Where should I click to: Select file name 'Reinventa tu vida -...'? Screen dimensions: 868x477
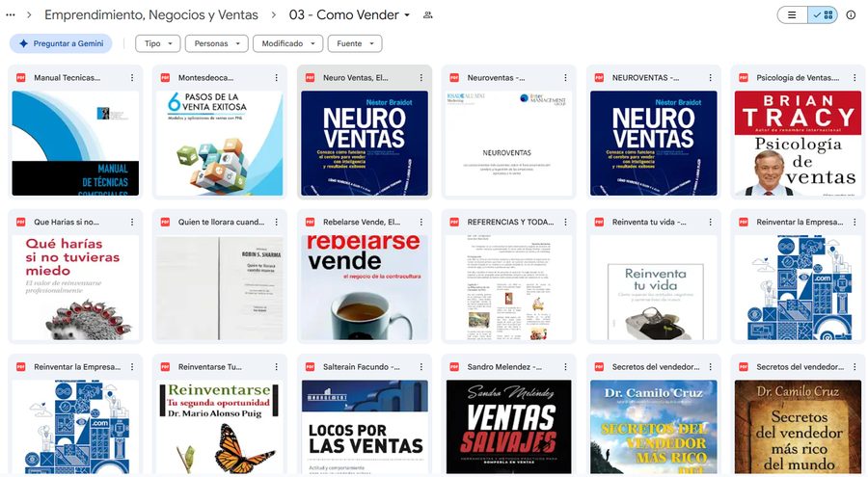point(649,222)
